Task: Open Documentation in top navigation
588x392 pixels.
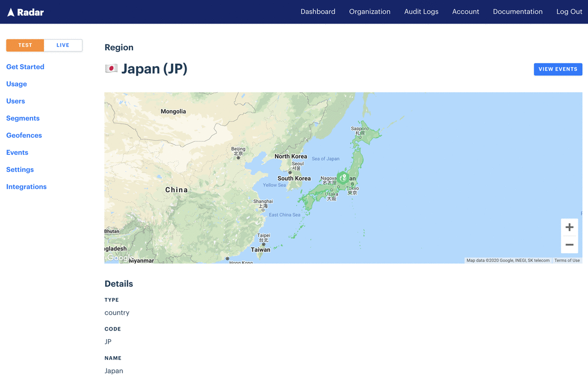Action: coord(517,12)
